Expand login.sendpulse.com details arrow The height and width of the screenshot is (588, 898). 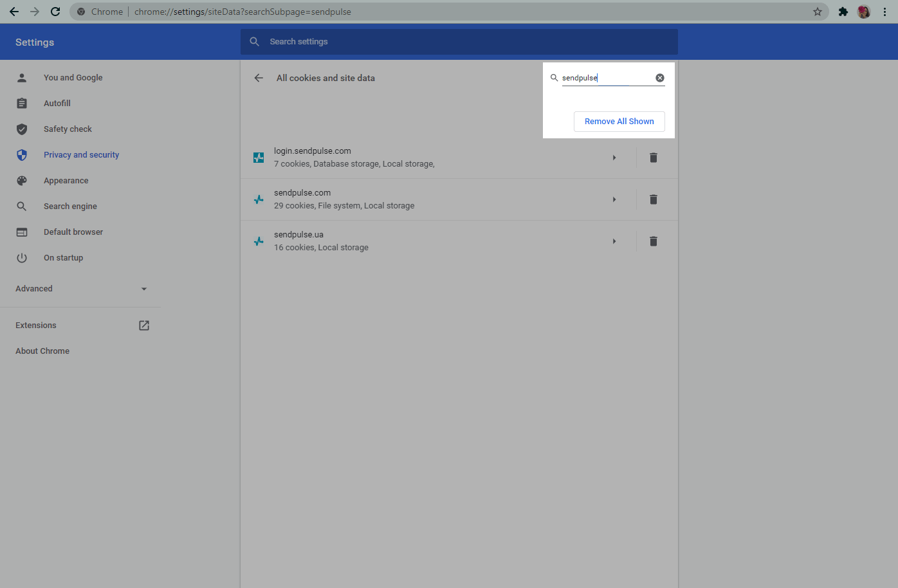point(614,158)
